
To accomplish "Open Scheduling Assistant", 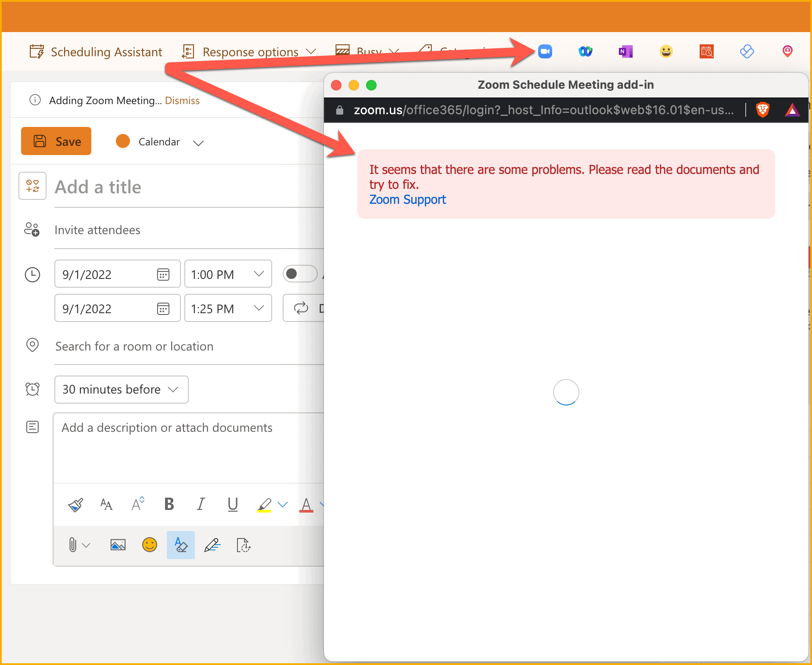I will tap(96, 52).
